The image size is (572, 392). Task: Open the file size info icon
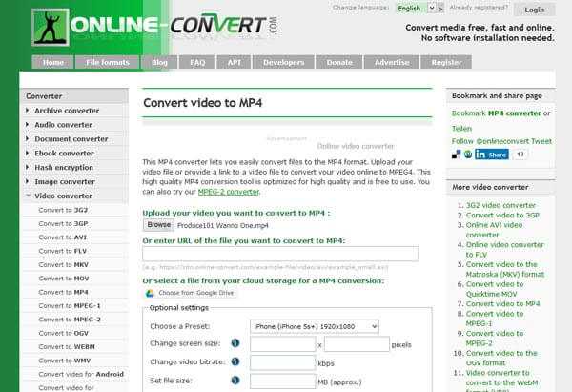click(235, 381)
